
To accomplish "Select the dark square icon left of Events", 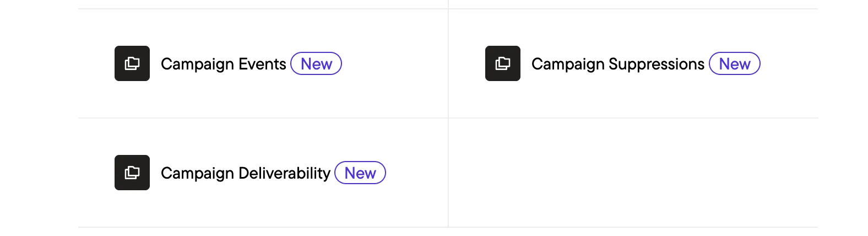I will click(x=132, y=63).
